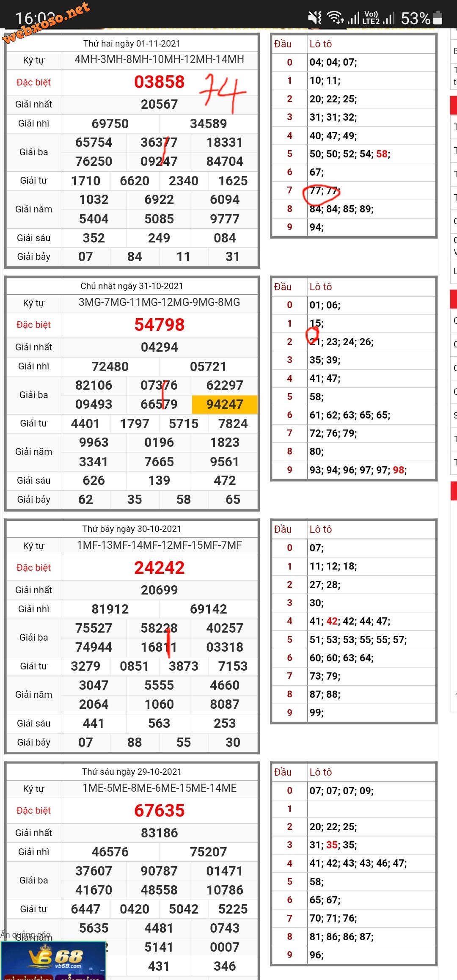Tap the VoLTE2 indicator in status bar
The height and width of the screenshot is (980, 457).
pyautogui.click(x=371, y=18)
